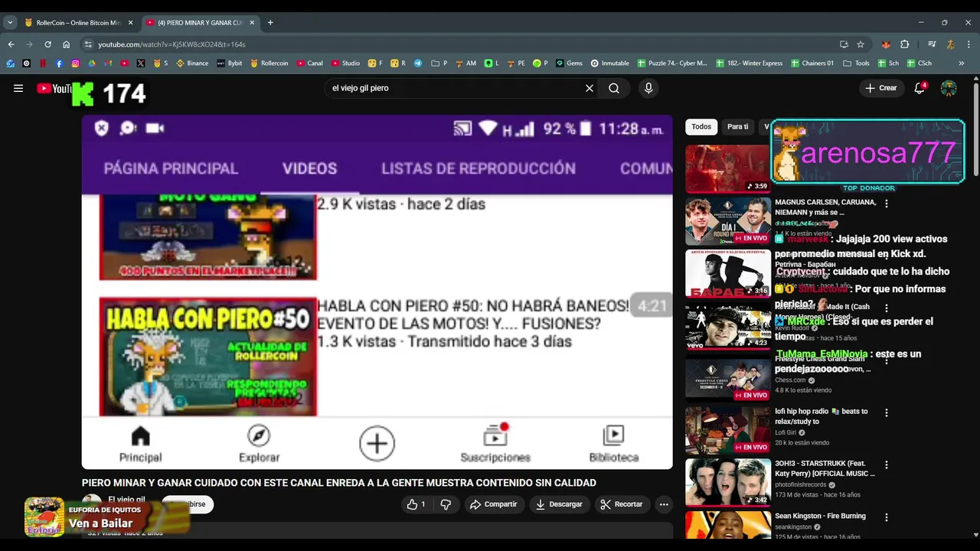This screenshot has width=980, height=551.
Task: Open the Studio bookmark
Action: [x=345, y=63]
